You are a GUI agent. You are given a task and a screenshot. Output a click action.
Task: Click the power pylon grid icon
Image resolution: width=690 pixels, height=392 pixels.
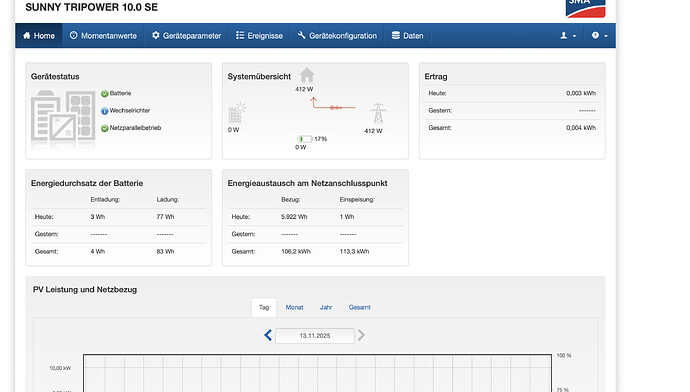point(378,114)
